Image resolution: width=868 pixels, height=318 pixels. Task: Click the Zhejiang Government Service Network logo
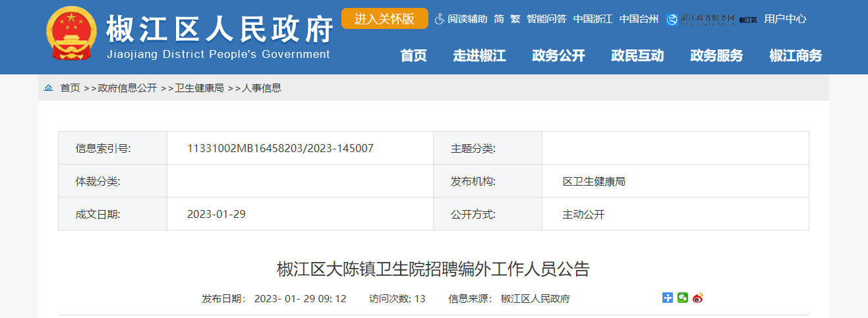(700, 19)
